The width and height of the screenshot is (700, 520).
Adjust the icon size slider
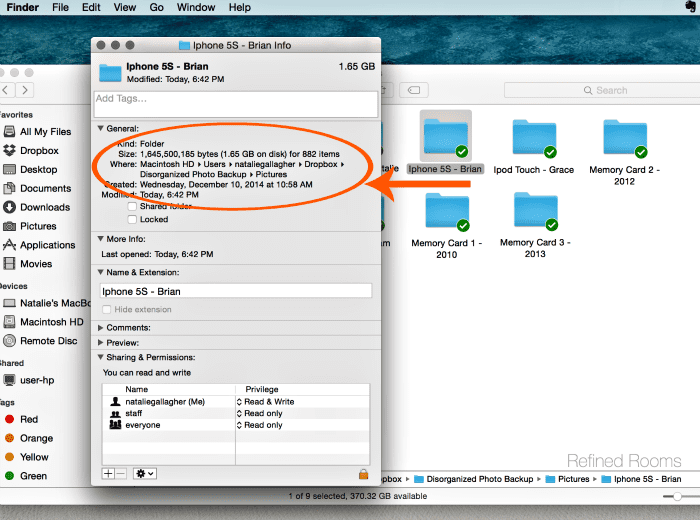click(678, 496)
